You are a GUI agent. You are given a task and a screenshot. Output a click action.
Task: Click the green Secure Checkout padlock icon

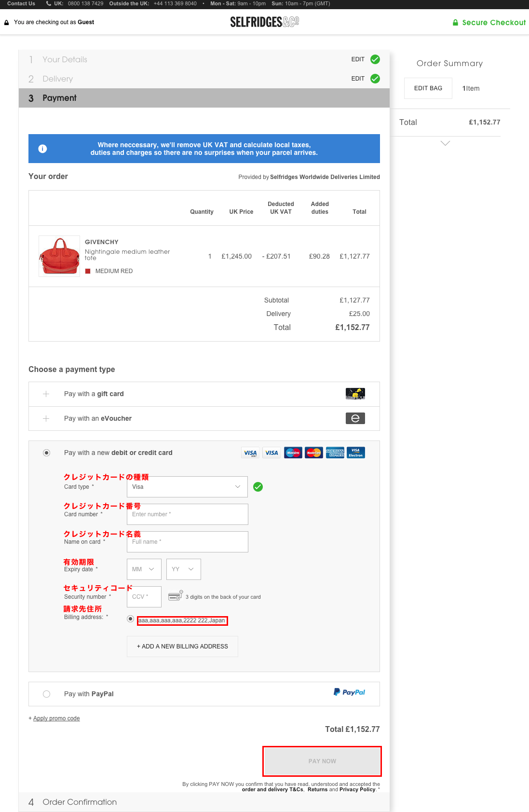pos(455,22)
